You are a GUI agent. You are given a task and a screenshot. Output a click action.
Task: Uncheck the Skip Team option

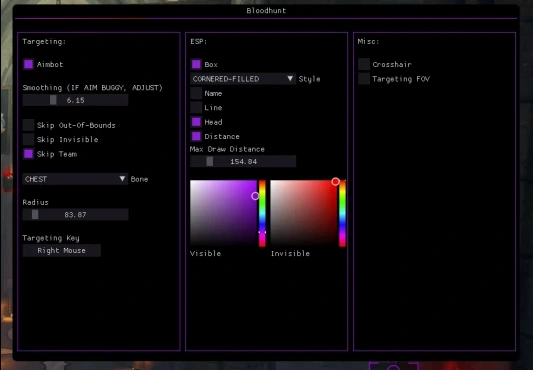point(29,154)
